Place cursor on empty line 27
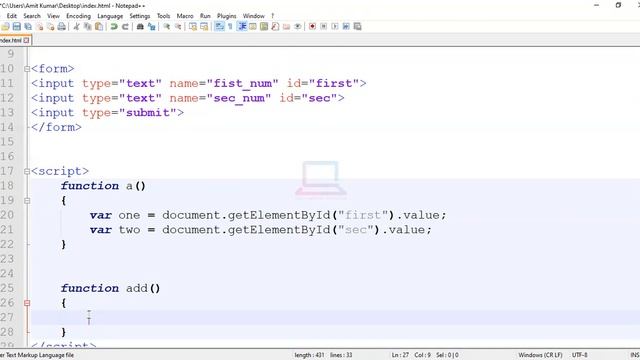Image resolution: width=640 pixels, height=360 pixels. [x=335, y=318]
